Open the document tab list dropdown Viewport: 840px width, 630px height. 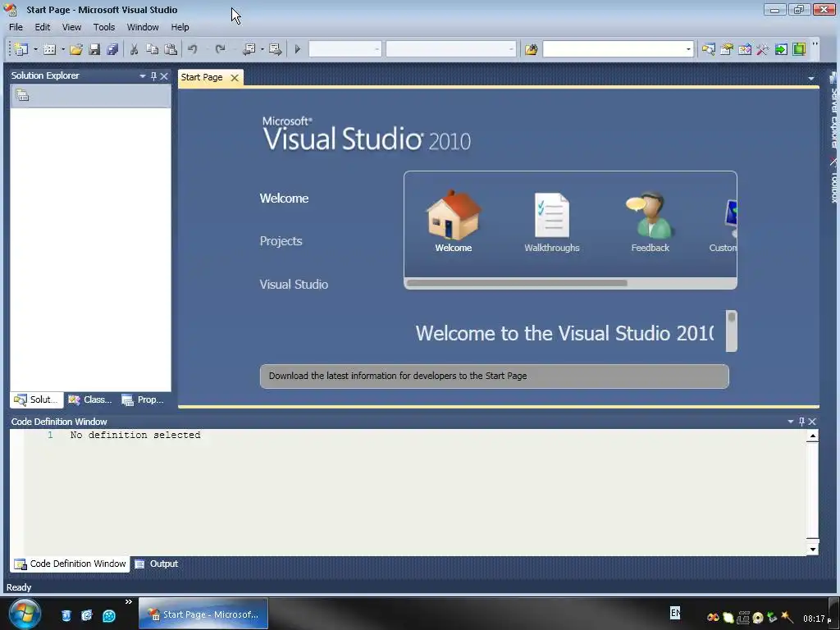(x=811, y=79)
